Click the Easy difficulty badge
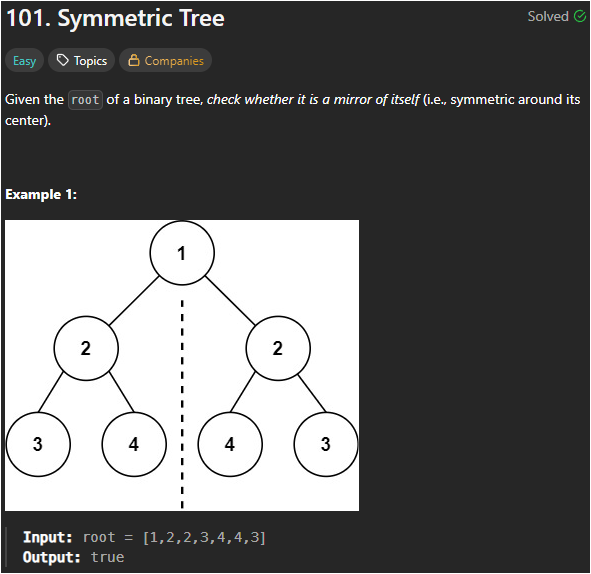Image resolution: width=591 pixels, height=574 pixels. point(24,60)
